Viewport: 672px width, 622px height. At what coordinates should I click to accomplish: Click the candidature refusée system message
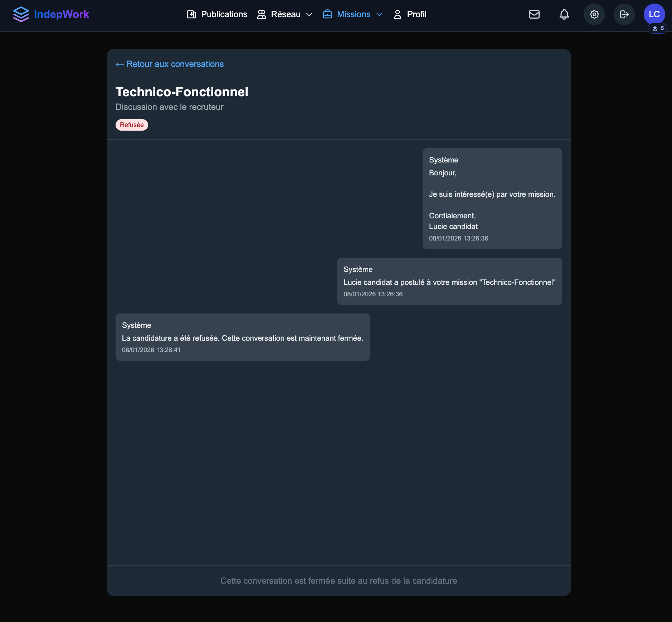[242, 337]
